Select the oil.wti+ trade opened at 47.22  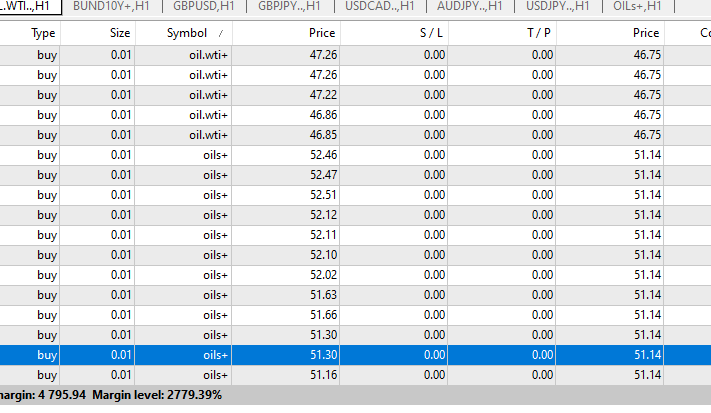(x=356, y=95)
